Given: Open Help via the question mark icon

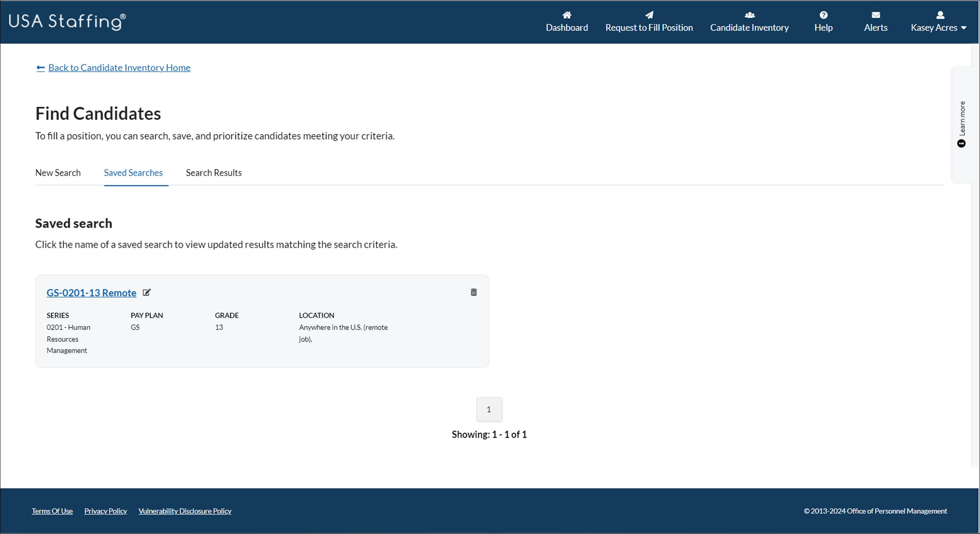Looking at the screenshot, I should 823,15.
